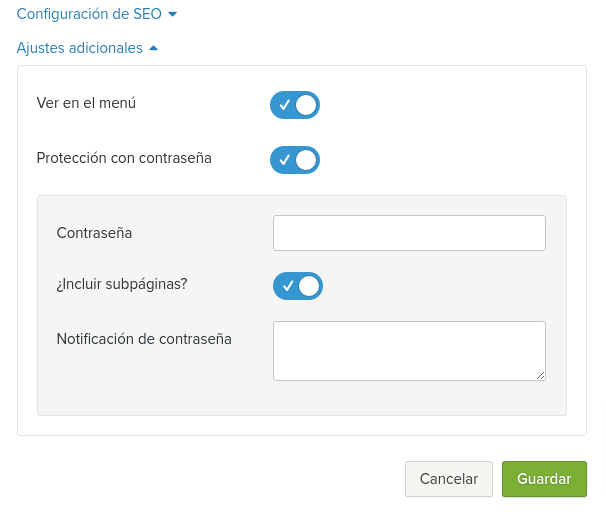
Task: Save changes with the Guardar button
Action: (544, 479)
